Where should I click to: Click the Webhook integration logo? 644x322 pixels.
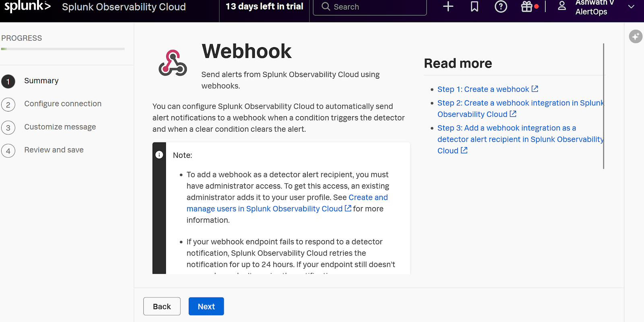click(173, 63)
